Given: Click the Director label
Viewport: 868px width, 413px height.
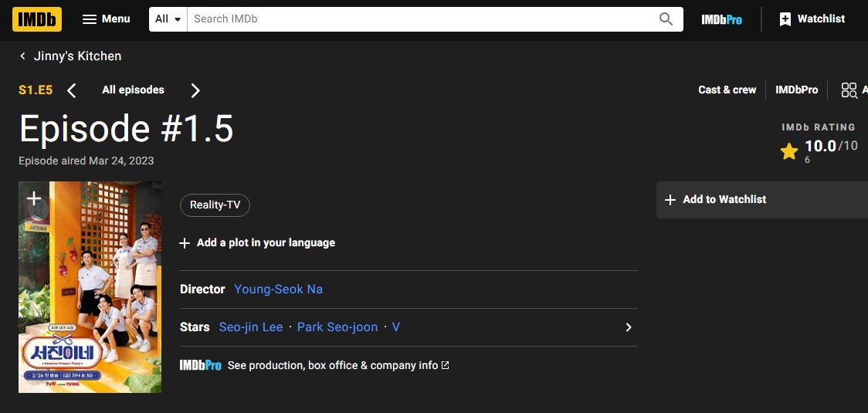Looking at the screenshot, I should pyautogui.click(x=202, y=289).
